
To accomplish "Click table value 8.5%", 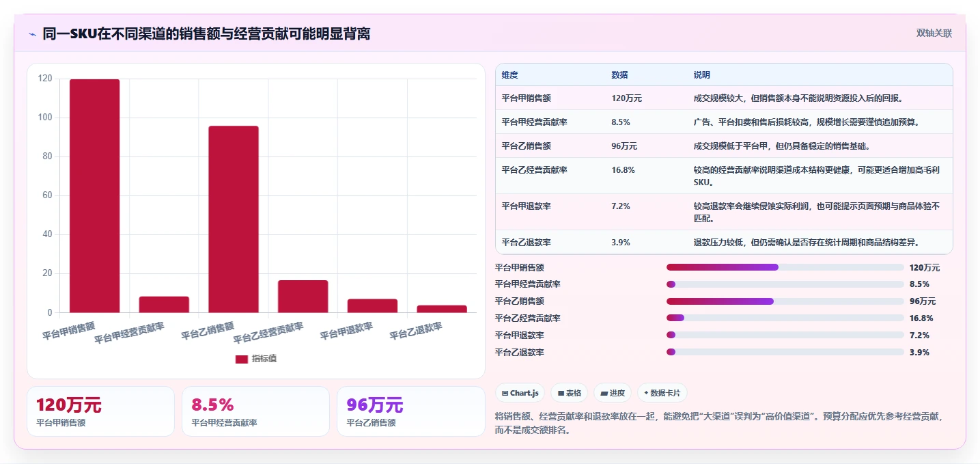I will (x=621, y=122).
